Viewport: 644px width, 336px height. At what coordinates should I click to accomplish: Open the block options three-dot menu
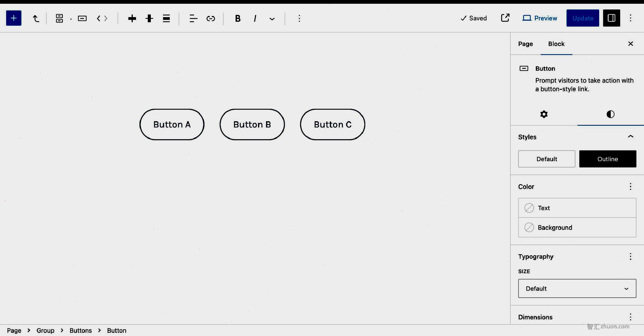point(299,19)
